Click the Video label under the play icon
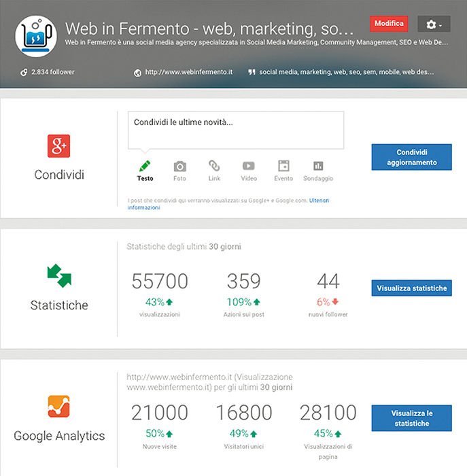 pos(249,178)
